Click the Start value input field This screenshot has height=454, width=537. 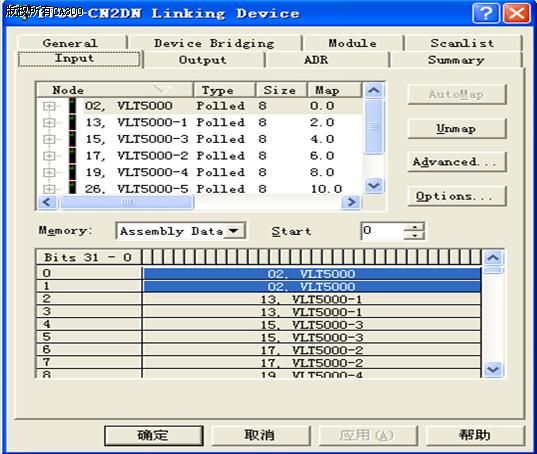click(383, 231)
